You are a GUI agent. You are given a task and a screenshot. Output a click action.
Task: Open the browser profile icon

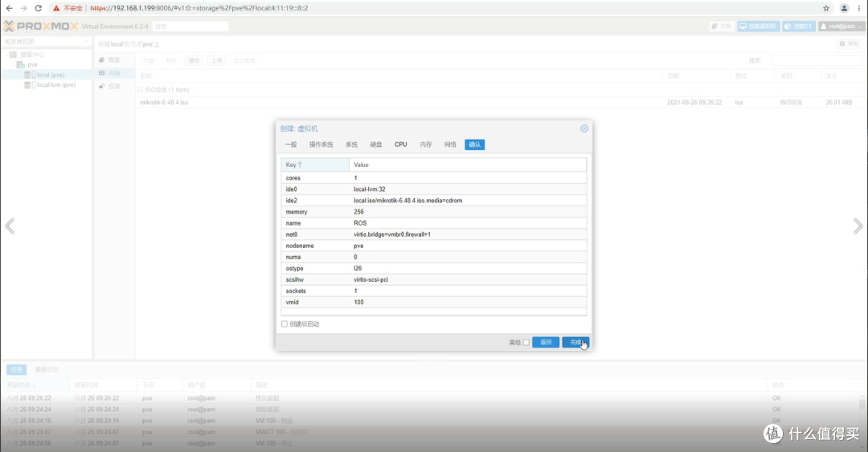844,8
